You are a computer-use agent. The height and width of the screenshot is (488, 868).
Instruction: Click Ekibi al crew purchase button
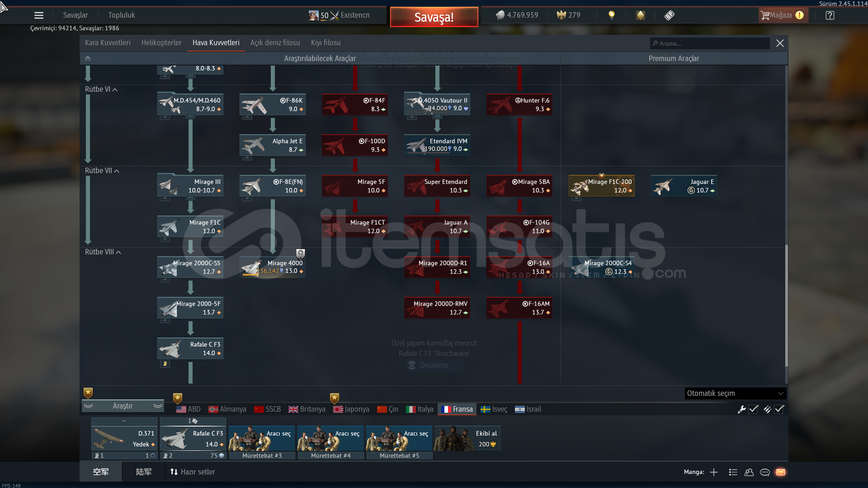point(467,438)
